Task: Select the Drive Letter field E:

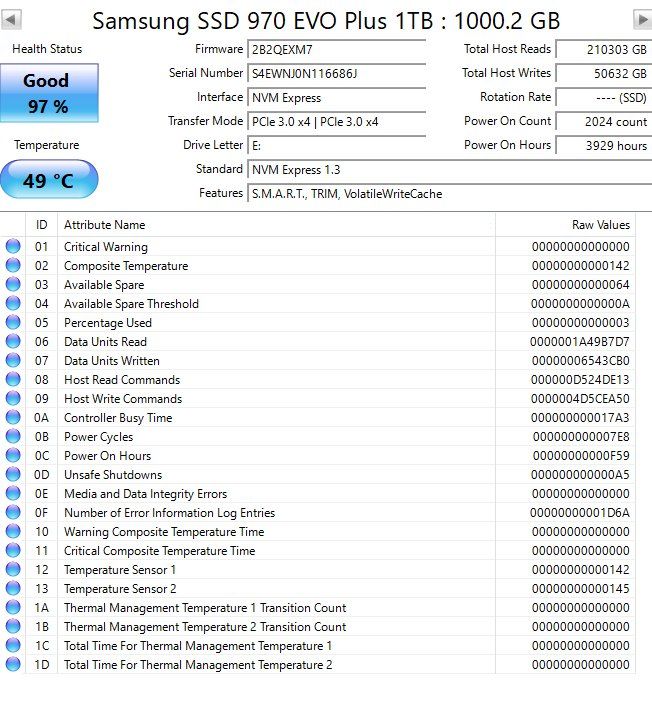Action: click(336, 145)
